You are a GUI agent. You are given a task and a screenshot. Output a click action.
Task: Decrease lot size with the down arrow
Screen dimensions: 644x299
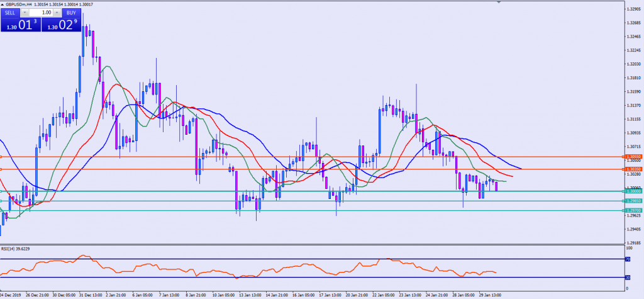(x=26, y=13)
